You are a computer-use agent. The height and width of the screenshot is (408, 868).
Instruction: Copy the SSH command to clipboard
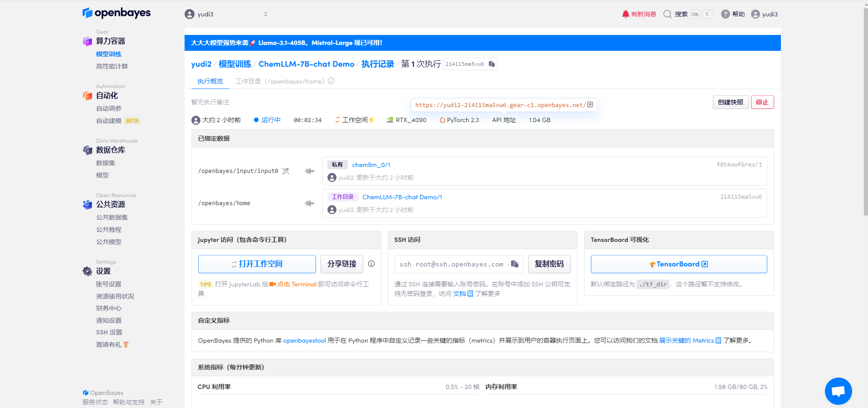515,264
